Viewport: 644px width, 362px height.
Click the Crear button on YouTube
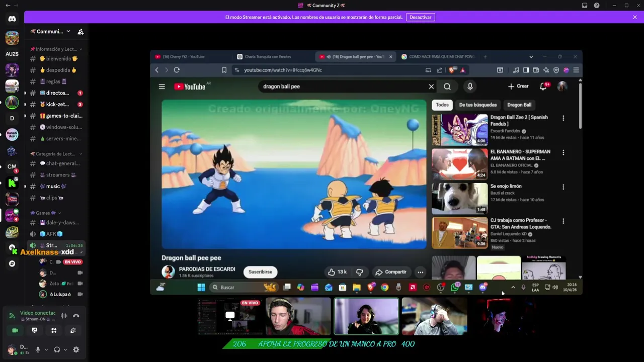[518, 86]
